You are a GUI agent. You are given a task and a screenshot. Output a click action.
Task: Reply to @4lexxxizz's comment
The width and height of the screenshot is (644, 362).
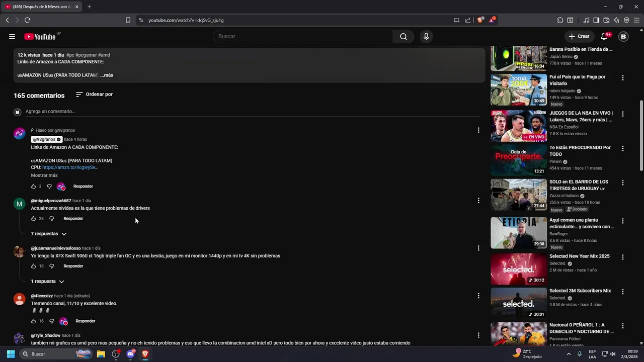coord(86,321)
